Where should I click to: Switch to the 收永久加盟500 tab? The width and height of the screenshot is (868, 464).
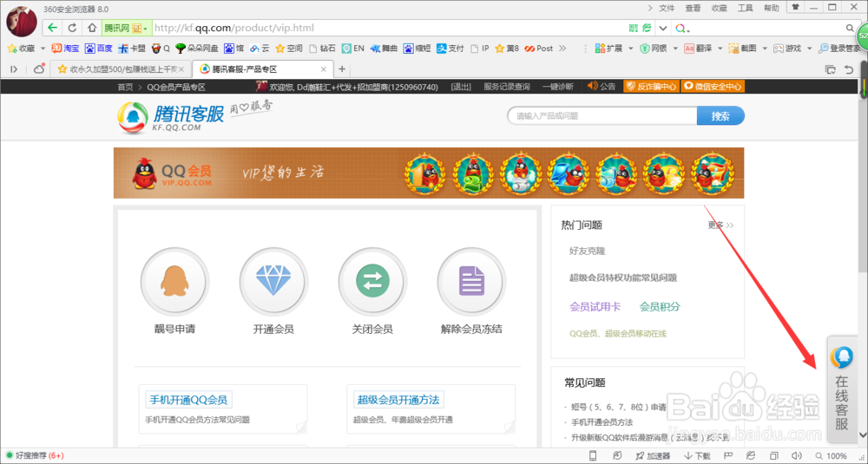(121, 69)
